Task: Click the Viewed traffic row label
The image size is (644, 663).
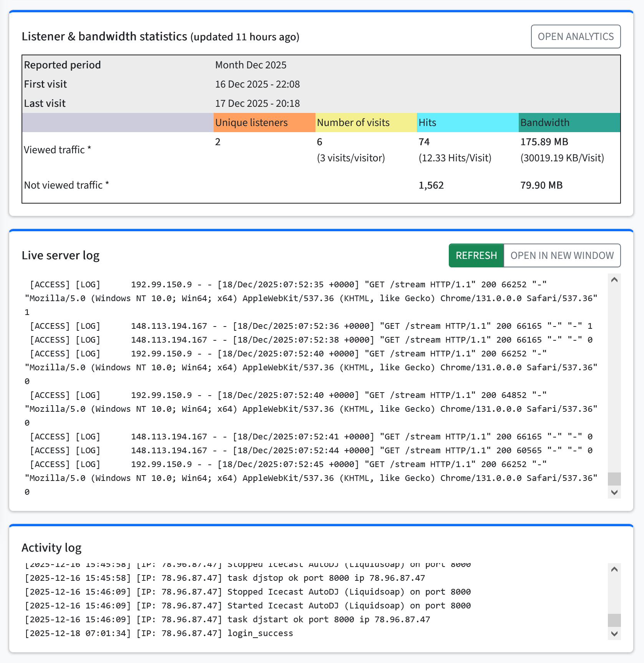Action: 57,150
